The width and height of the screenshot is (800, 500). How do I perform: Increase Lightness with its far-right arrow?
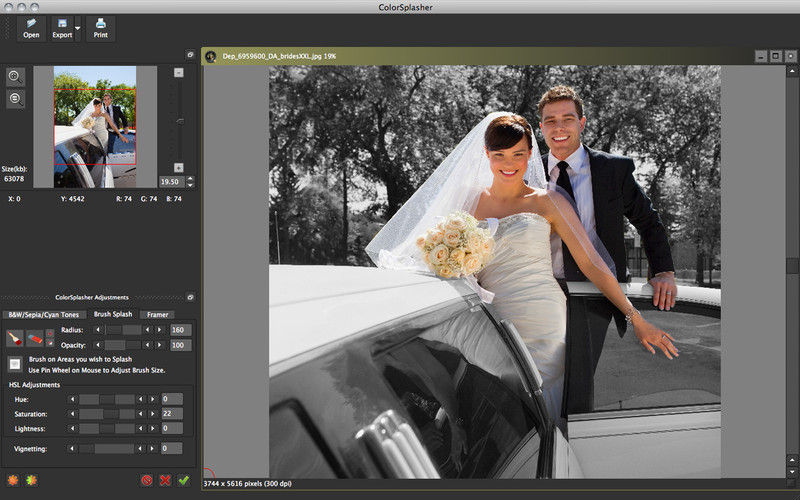click(152, 429)
